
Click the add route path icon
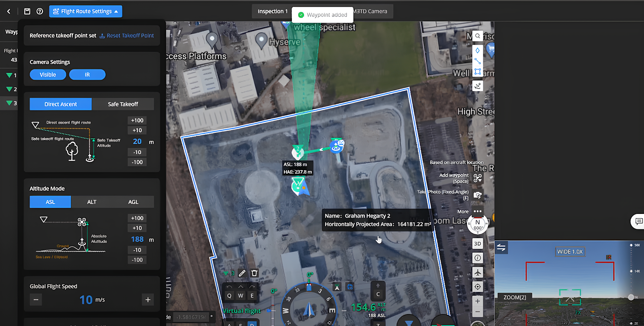[x=478, y=86]
